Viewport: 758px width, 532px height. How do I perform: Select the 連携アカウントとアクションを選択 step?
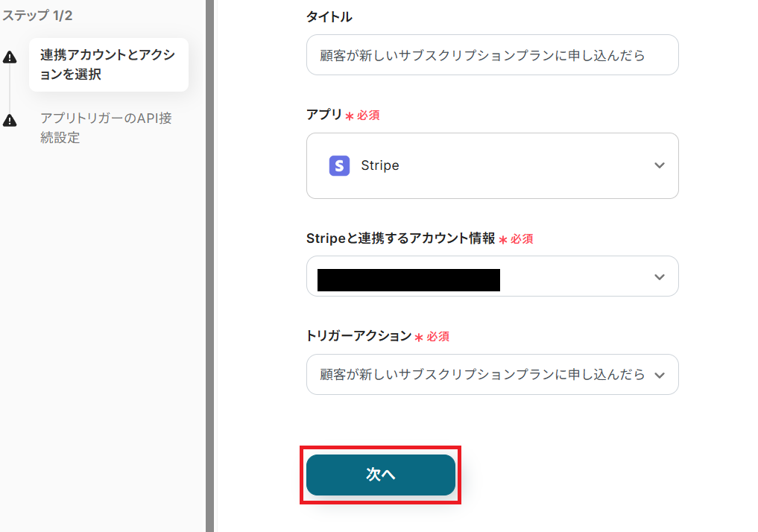click(x=108, y=65)
